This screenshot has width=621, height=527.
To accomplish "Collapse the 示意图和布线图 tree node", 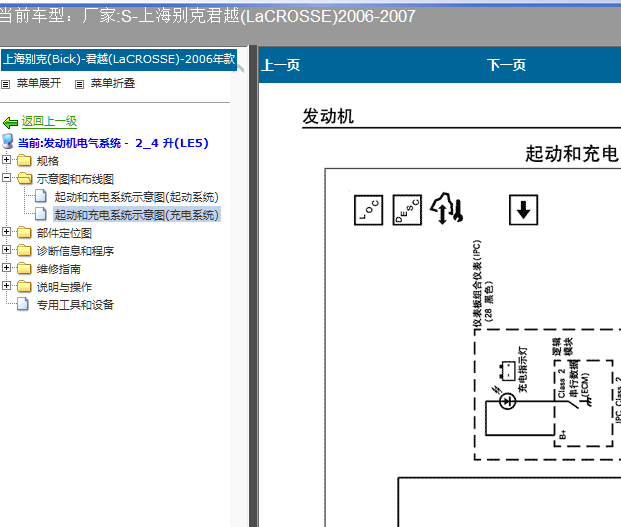I will point(6,177).
